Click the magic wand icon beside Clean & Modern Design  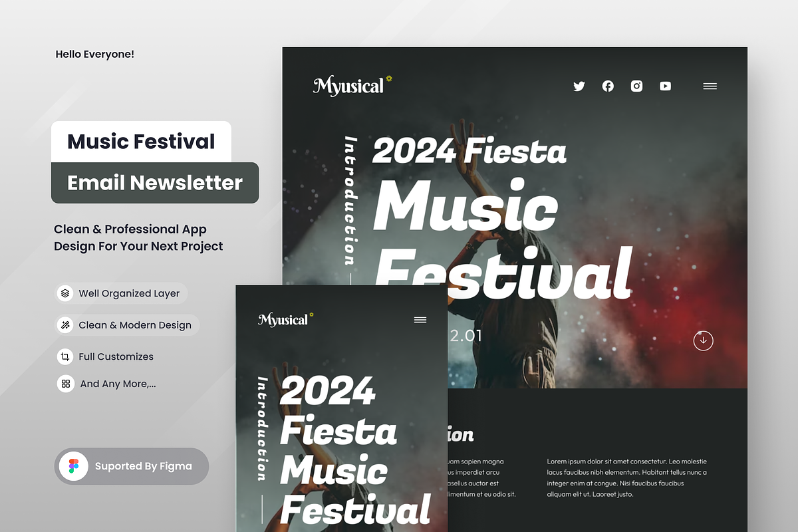tap(65, 325)
